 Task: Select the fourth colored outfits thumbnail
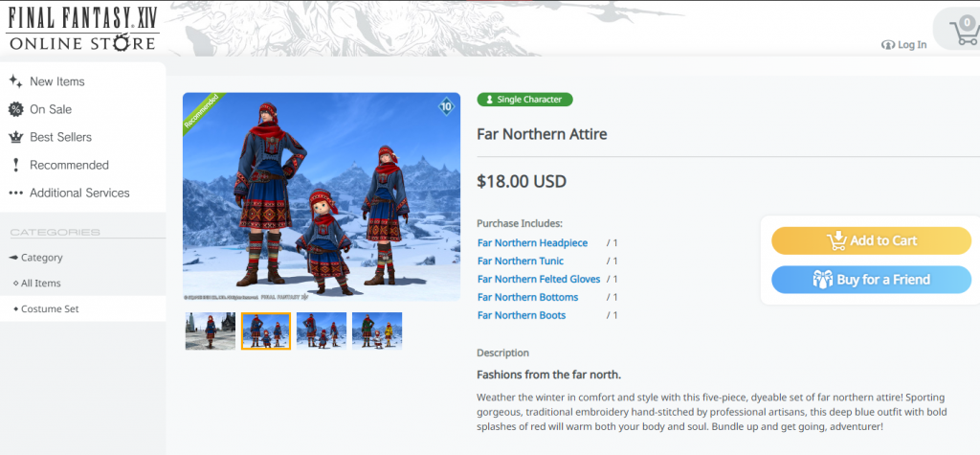pyautogui.click(x=377, y=330)
